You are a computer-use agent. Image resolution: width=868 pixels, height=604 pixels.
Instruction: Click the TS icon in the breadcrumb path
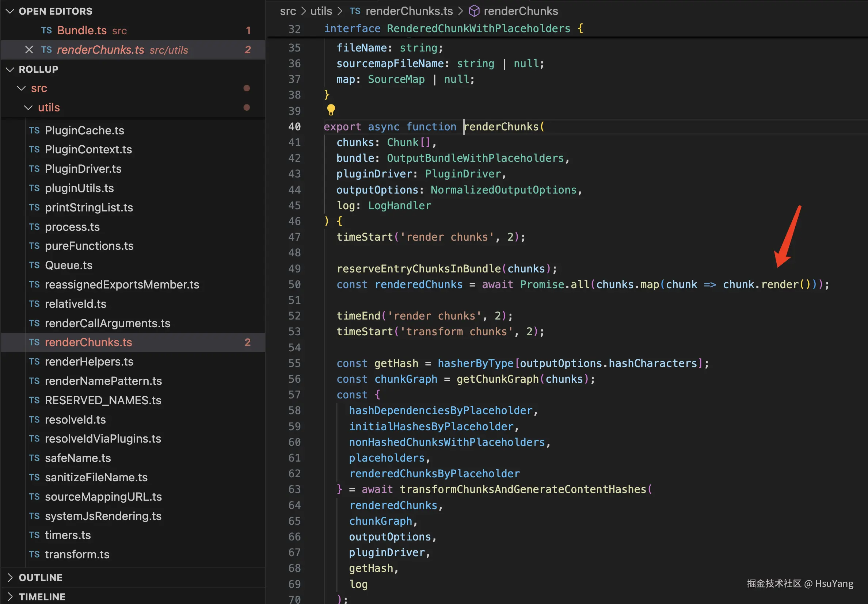pyautogui.click(x=355, y=11)
